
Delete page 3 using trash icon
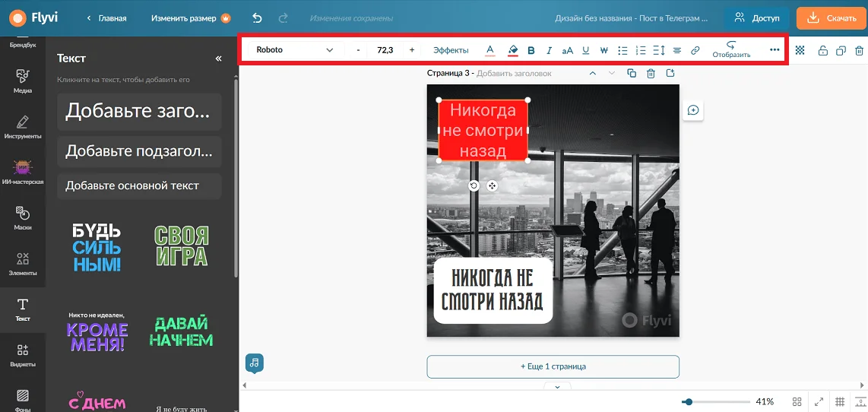pos(651,73)
